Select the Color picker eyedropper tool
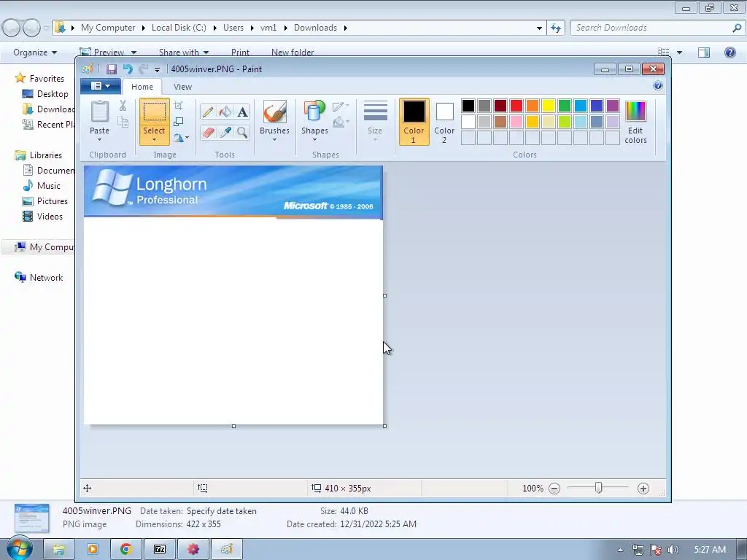This screenshot has height=560, width=747. tap(225, 132)
